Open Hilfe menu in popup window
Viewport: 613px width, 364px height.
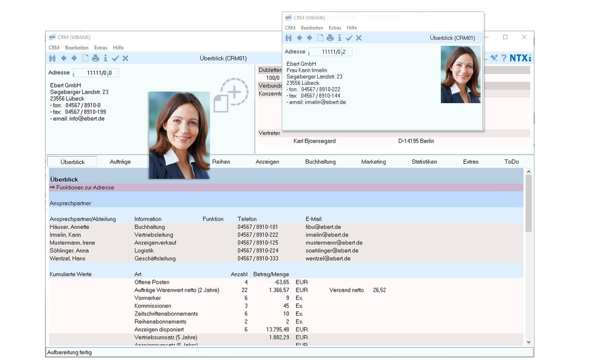(x=352, y=27)
